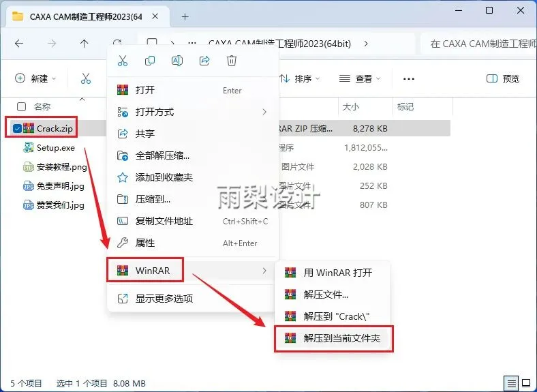Select the 免责声明.jpg file name

click(60, 186)
